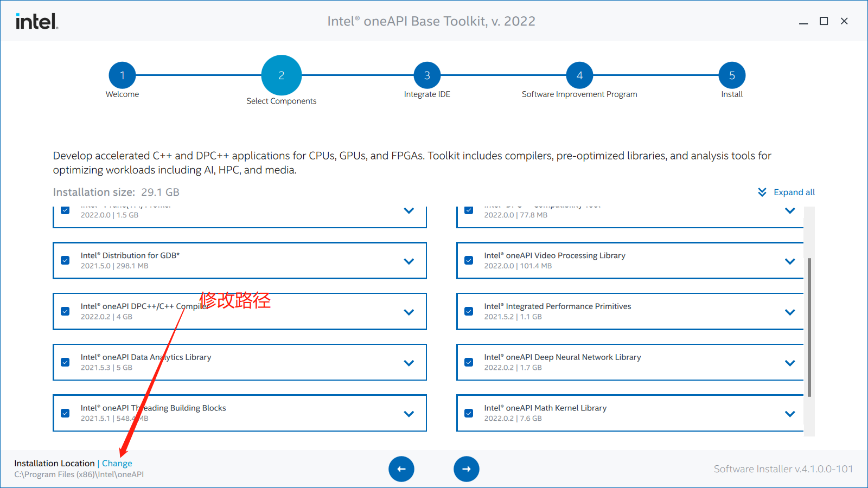
Task: Click the back navigation arrow
Action: (x=401, y=468)
